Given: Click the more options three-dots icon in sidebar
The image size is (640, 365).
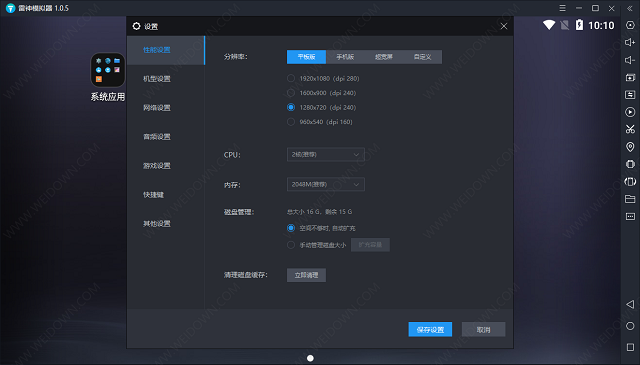Looking at the screenshot, I should tap(630, 216).
